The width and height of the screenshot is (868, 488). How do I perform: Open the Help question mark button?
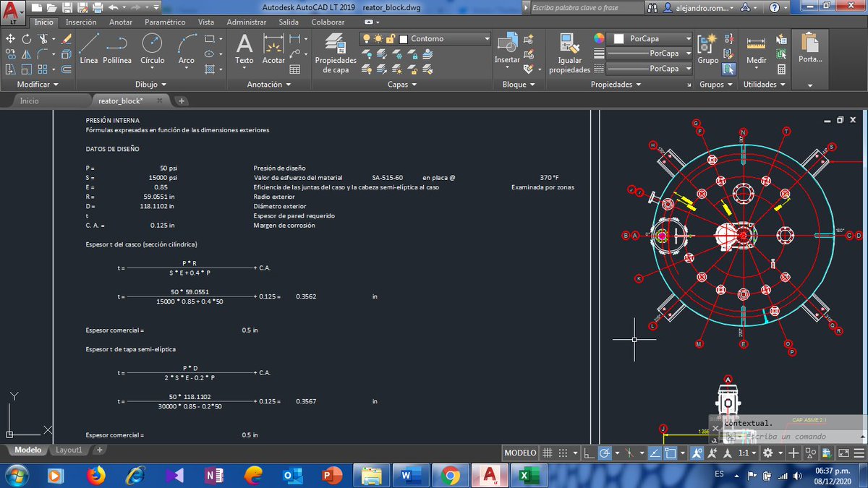click(774, 8)
